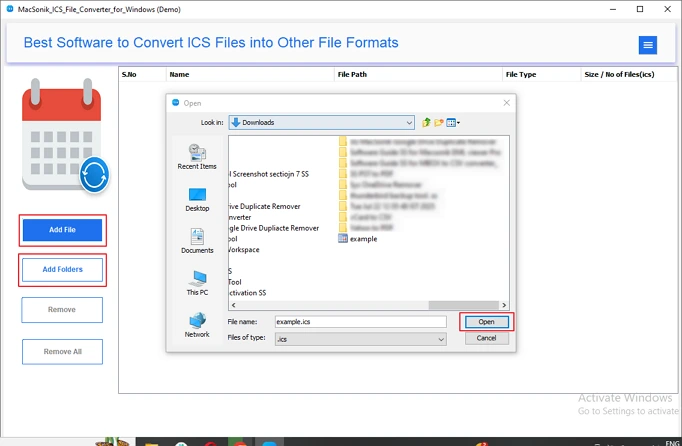Minimize the MacSonik converter window
682x446 pixels.
point(613,9)
